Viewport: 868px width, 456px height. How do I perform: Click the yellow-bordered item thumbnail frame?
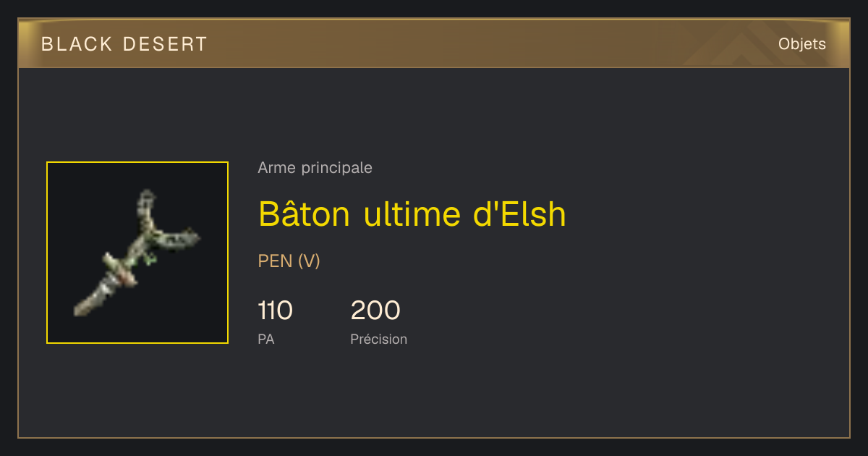137,253
